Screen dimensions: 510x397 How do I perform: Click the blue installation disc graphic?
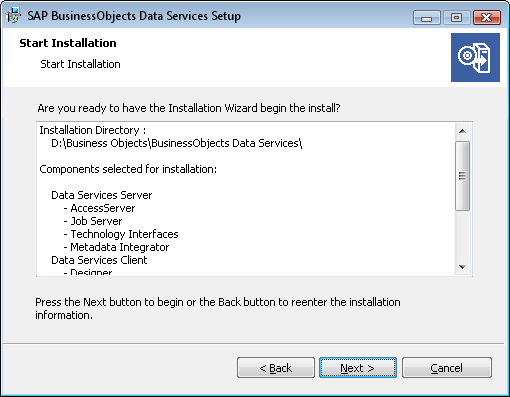click(475, 57)
